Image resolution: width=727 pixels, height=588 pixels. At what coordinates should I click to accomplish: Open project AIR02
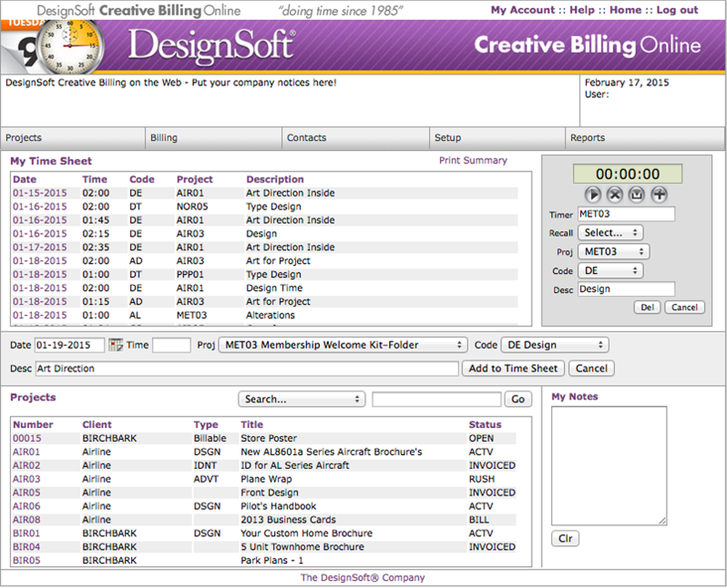pyautogui.click(x=26, y=465)
